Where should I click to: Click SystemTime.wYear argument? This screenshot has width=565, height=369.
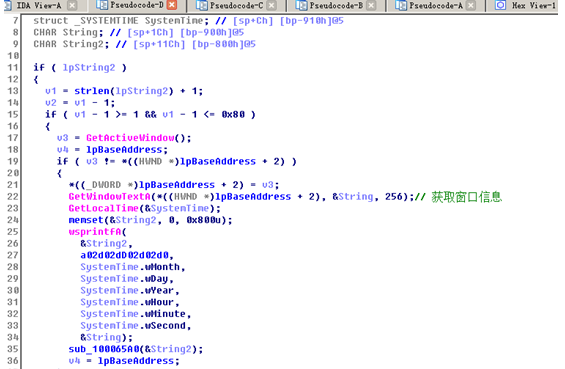[127, 290]
